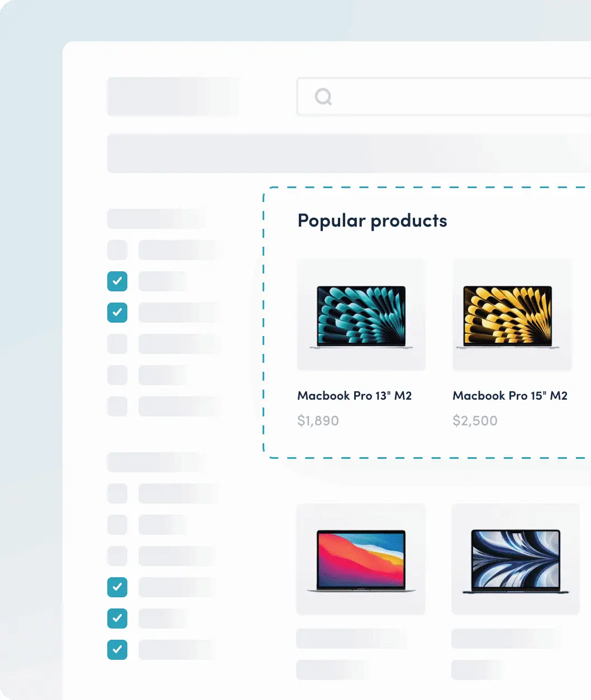Click the Macbook Pro 15" M2 title
The image size is (591, 700).
(x=509, y=396)
